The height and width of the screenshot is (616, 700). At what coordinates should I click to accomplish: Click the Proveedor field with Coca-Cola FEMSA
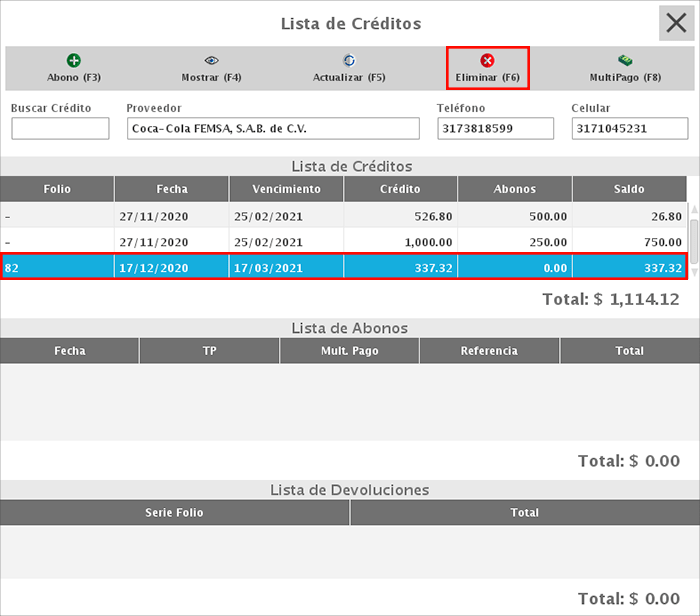point(273,129)
